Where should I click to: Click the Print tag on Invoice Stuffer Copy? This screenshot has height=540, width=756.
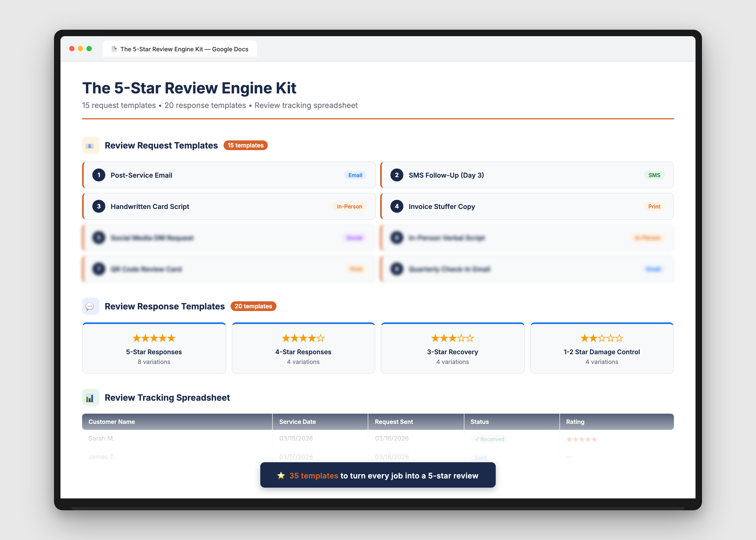click(x=654, y=206)
